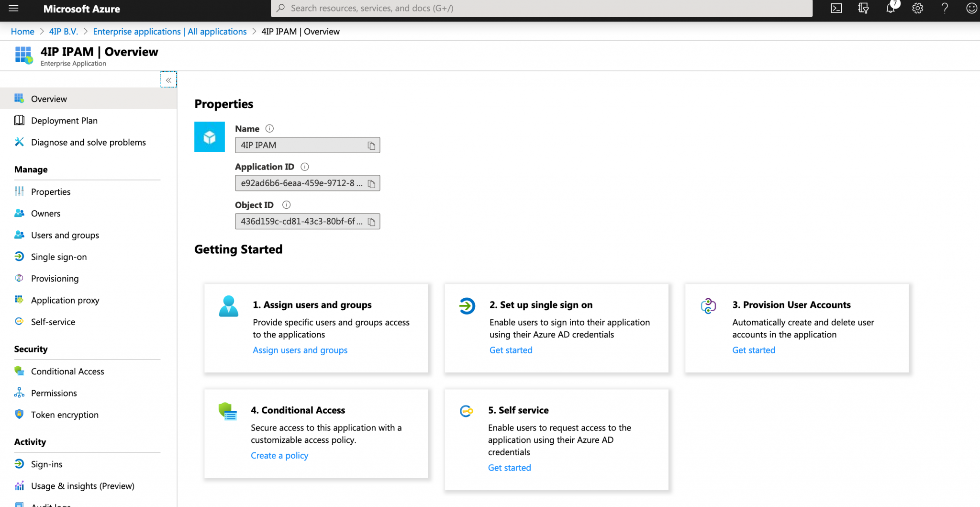The width and height of the screenshot is (980, 507).
Task: Copy the Object ID value
Action: [x=372, y=221]
